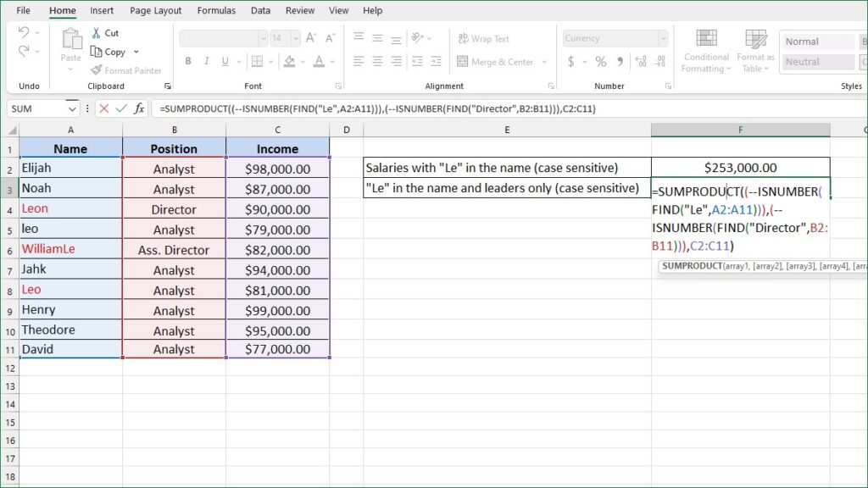Click the Undo arrow icon
Viewport: 868px width, 488px height.
[24, 33]
